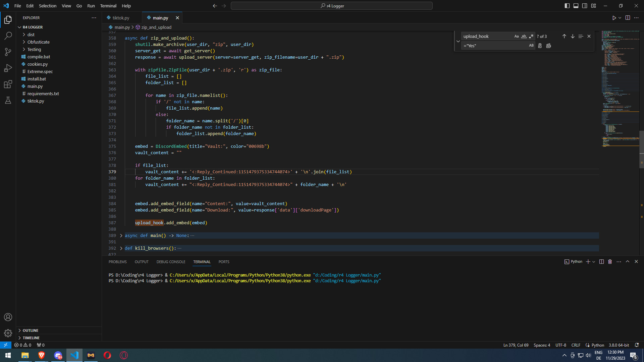
Task: Unfold the async def main function
Action: [121, 236]
